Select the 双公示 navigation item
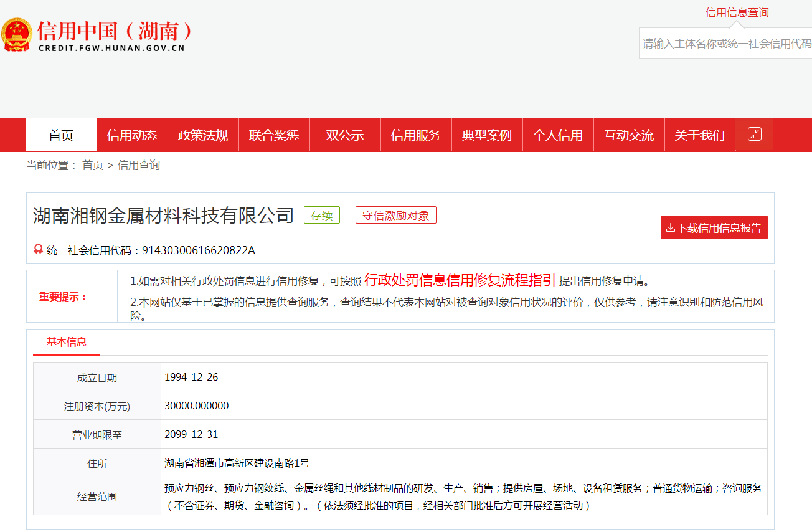 tap(345, 135)
